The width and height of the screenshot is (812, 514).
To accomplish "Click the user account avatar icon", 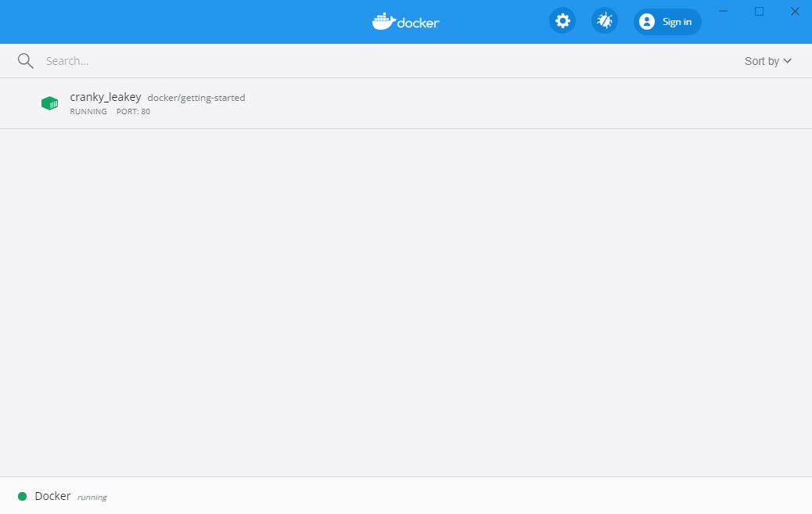I will point(647,21).
